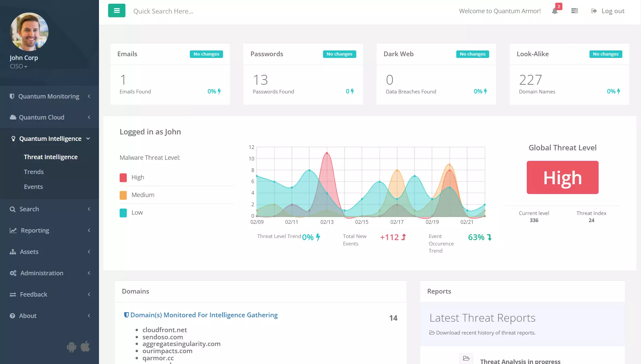Image resolution: width=641 pixels, height=364 pixels.
Task: Click the list panel icon beside the bell
Action: point(575,11)
